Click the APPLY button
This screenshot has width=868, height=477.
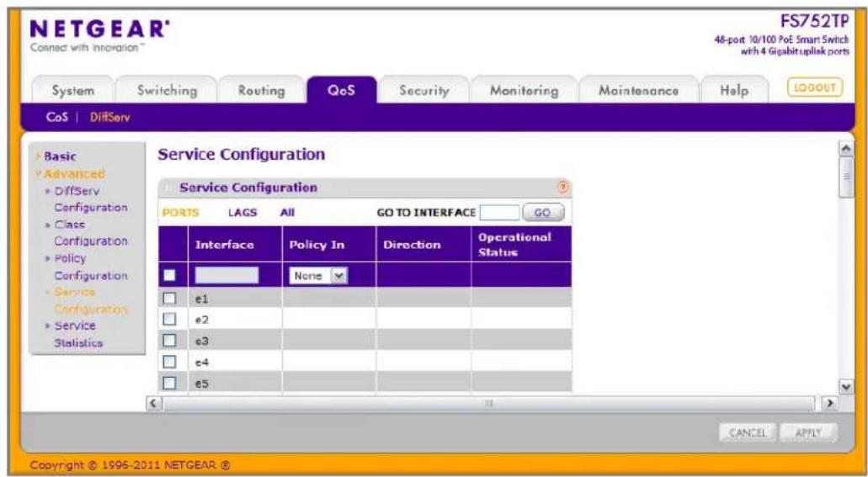[808, 432]
